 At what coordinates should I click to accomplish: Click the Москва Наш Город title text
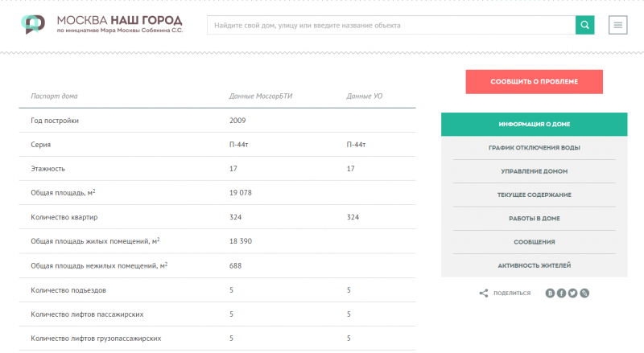(x=119, y=20)
